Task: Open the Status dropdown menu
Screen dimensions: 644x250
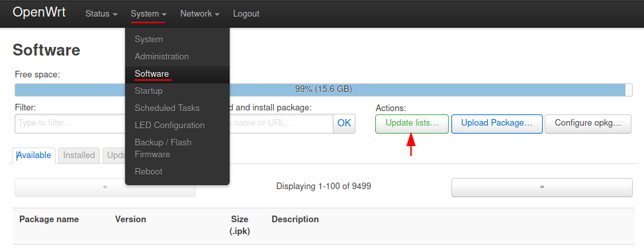Action: coord(101,13)
